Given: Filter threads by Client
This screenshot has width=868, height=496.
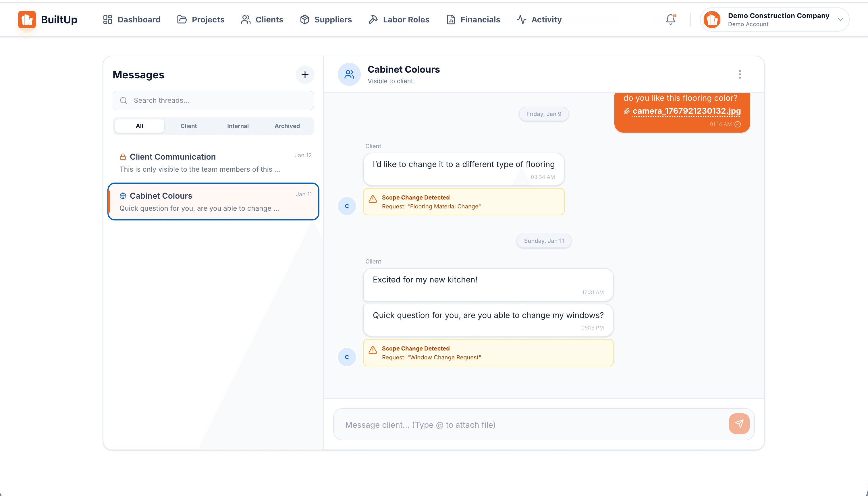Looking at the screenshot, I should [x=188, y=126].
